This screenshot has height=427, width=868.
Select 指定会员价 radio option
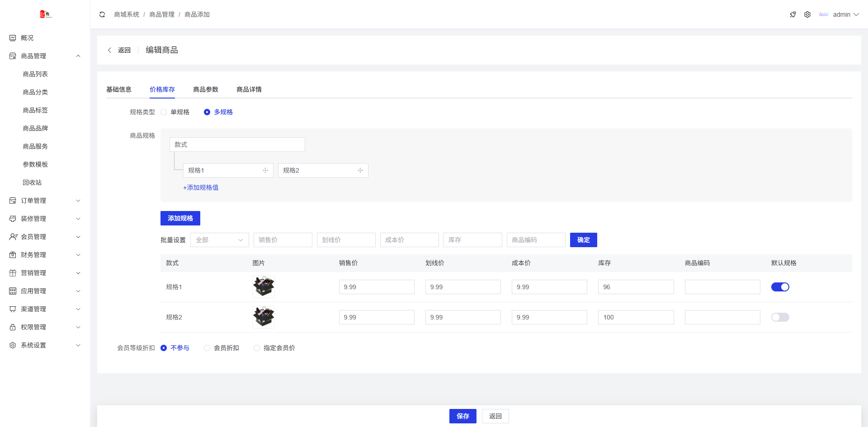pos(274,348)
